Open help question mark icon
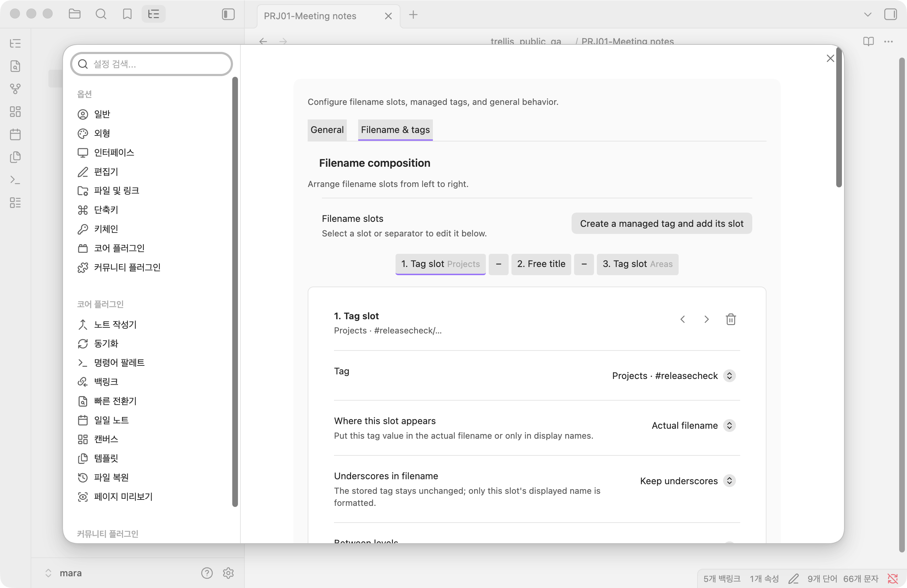907x588 pixels. click(207, 573)
